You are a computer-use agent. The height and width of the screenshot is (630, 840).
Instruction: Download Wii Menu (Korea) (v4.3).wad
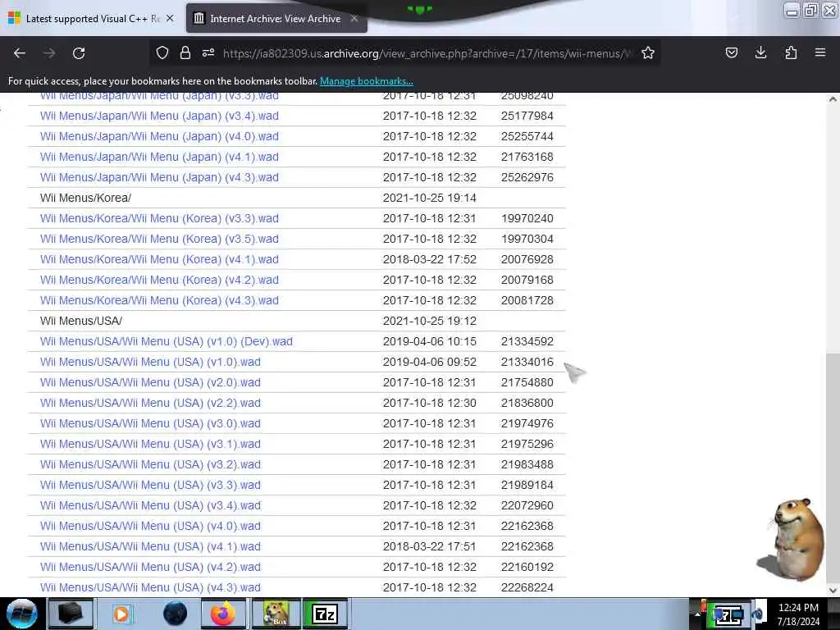[x=159, y=300]
